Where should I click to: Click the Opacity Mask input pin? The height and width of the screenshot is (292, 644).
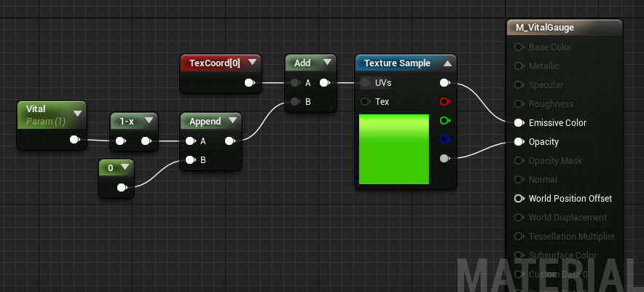519,161
